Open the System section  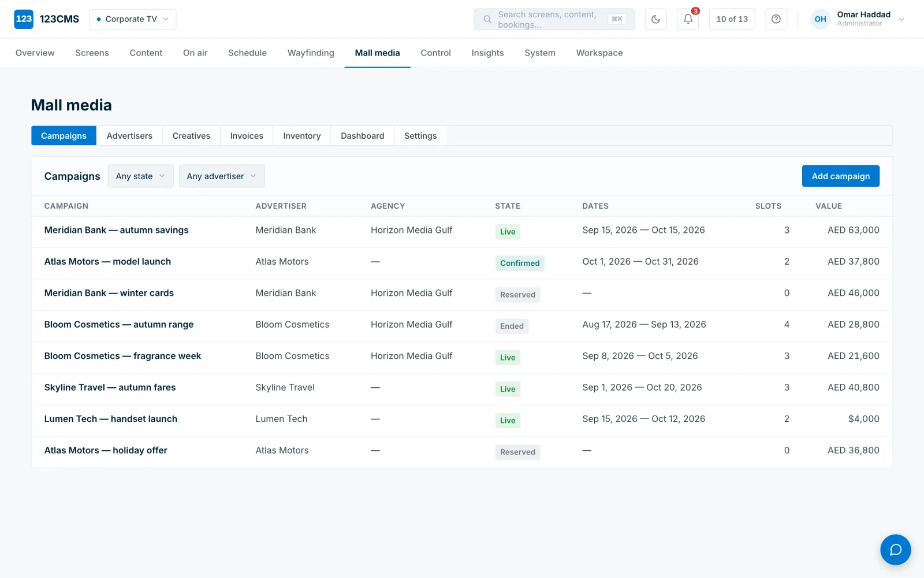(540, 53)
